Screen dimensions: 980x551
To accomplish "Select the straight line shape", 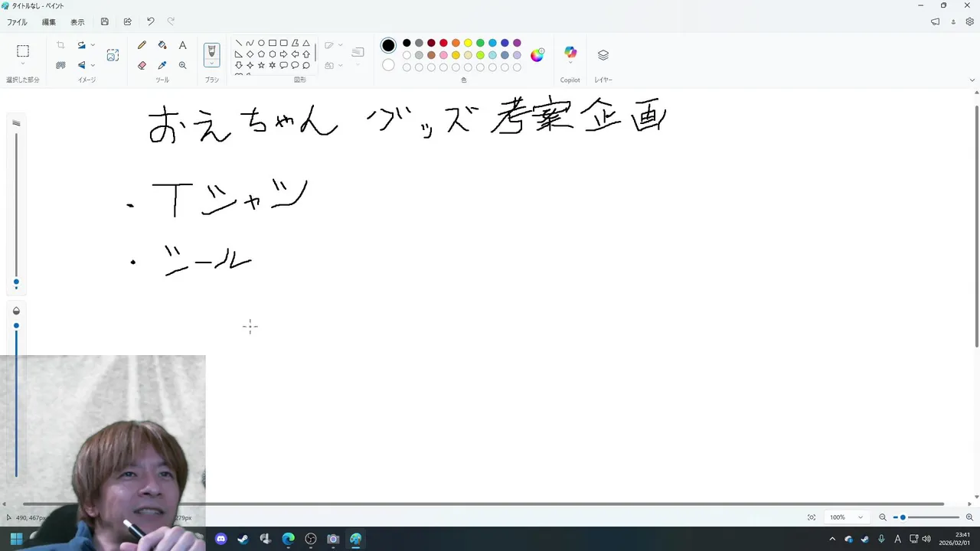I will (239, 43).
